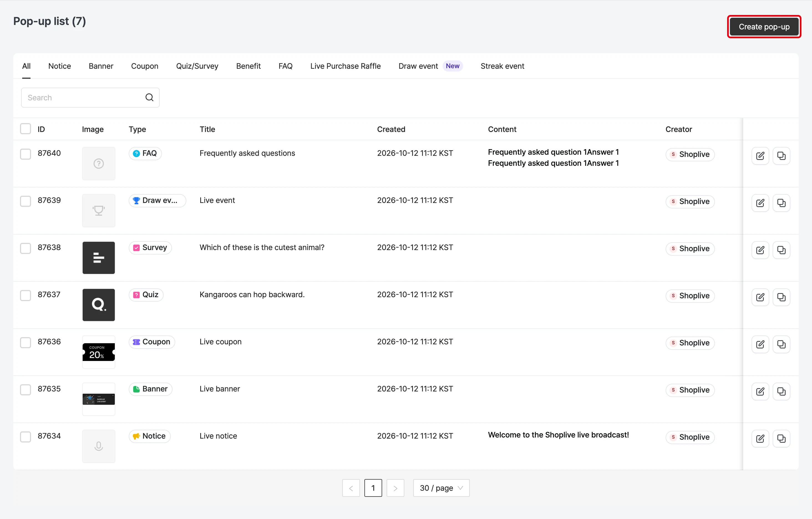Edit the Live event pop-up 87639

pos(760,203)
